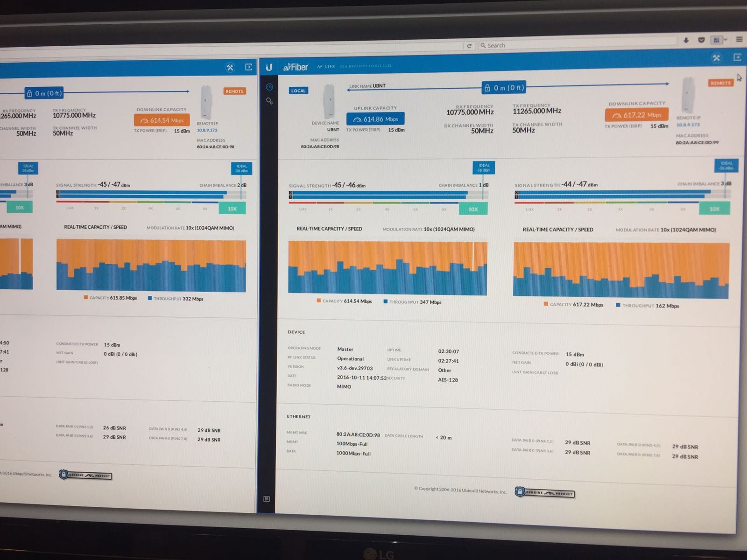Click signal strength bars for -45/-46 dBm
Viewport: 747px width, 560px height.
(x=388, y=195)
